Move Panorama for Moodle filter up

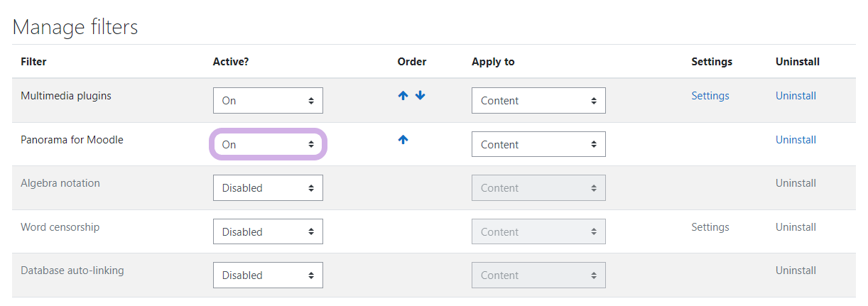(403, 140)
